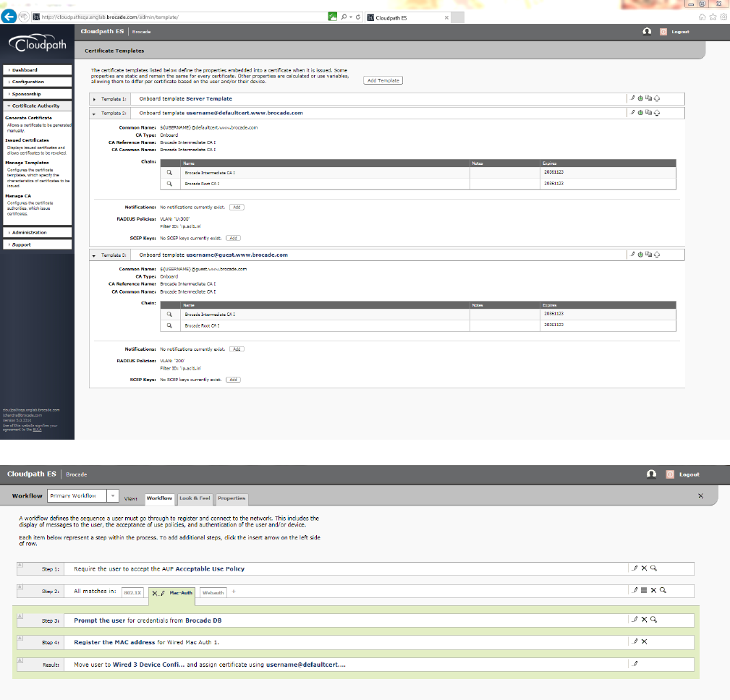Viewport: 730px width, 700px height.
Task: Preview Step 3 with the magnifier icon
Action: point(653,620)
